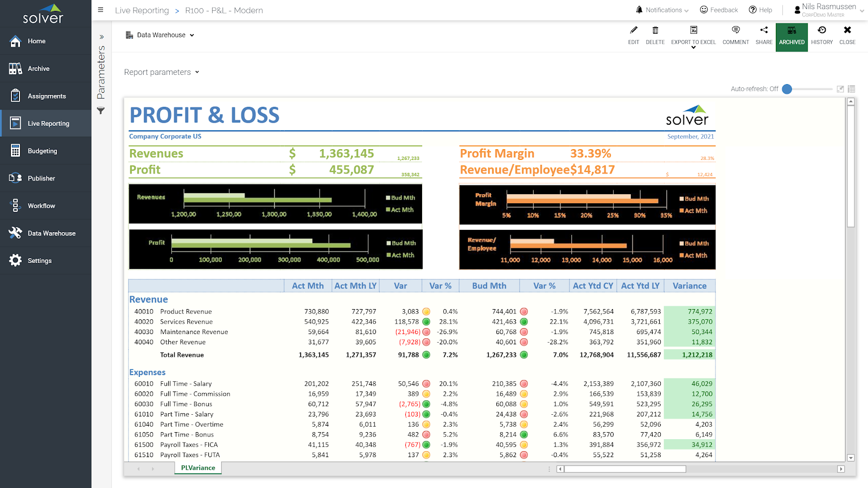Expand the Report parameters section
Image resolution: width=868 pixels, height=488 pixels.
pos(161,72)
